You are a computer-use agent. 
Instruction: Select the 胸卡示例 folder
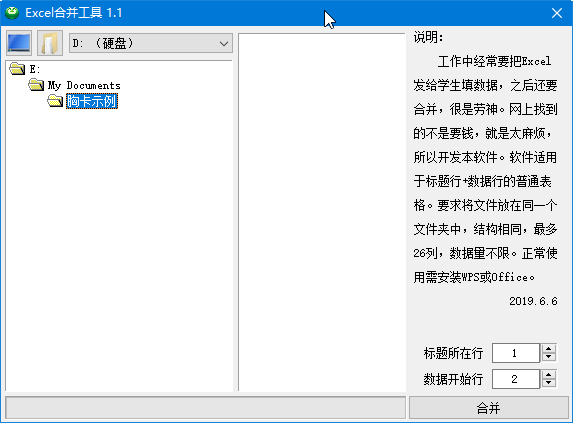[x=92, y=101]
